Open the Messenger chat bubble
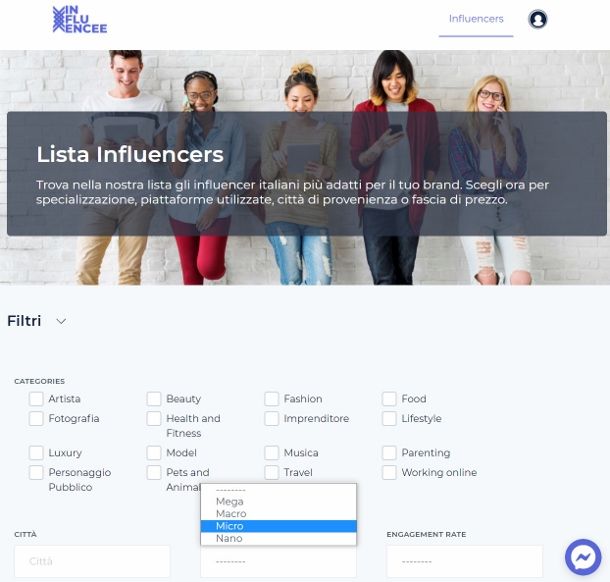 [x=583, y=557]
